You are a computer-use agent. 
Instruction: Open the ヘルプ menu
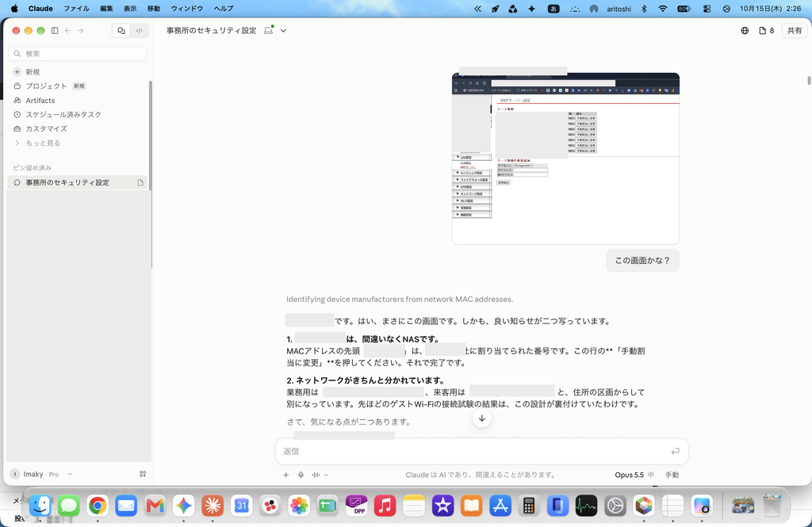point(224,8)
